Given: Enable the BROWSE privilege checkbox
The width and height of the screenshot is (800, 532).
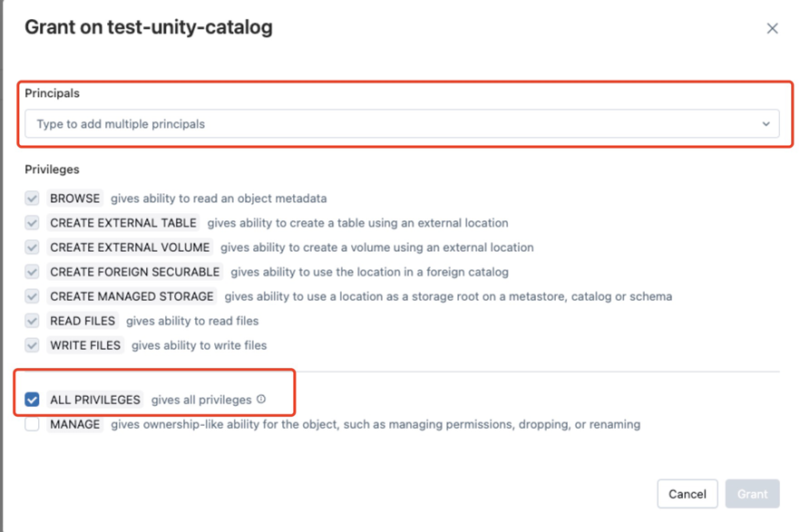Looking at the screenshot, I should coord(33,198).
